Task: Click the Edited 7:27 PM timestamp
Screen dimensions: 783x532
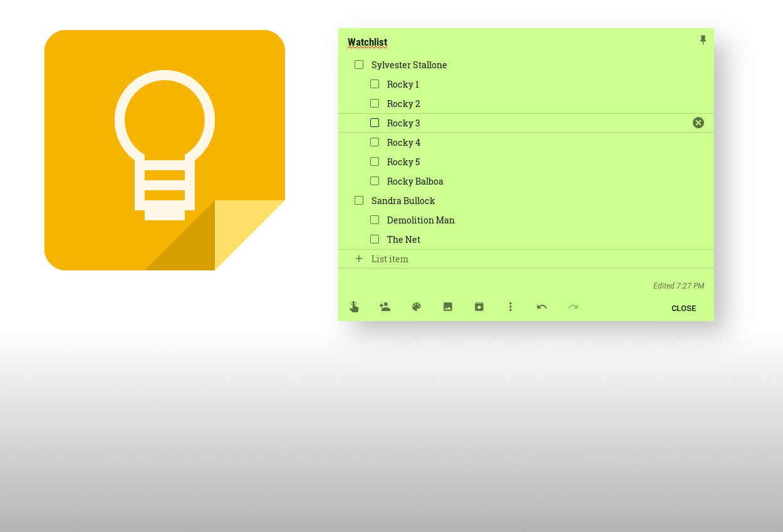Action: tap(678, 286)
